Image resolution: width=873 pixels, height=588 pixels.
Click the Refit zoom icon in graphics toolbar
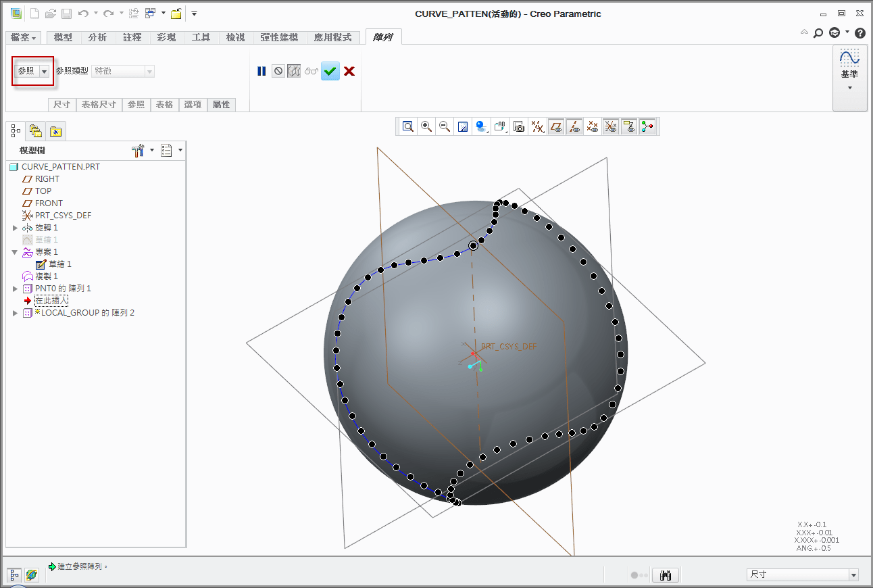pyautogui.click(x=408, y=126)
